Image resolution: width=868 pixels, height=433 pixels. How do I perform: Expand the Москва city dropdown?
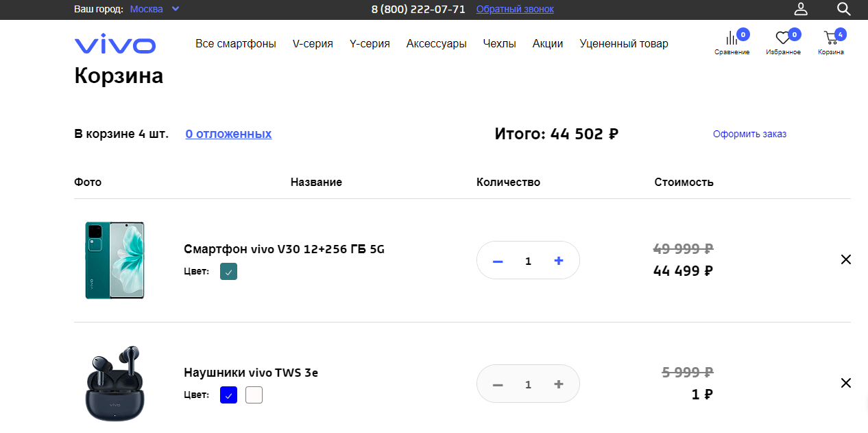[x=155, y=9]
